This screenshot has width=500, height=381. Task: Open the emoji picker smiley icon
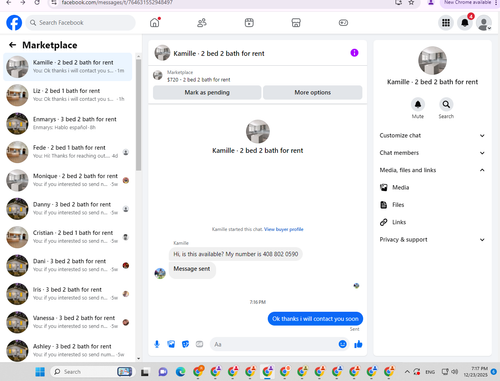[x=342, y=344]
